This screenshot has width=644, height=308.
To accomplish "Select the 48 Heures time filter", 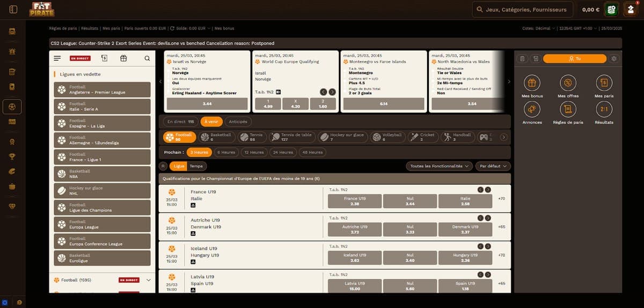I will pyautogui.click(x=312, y=152).
